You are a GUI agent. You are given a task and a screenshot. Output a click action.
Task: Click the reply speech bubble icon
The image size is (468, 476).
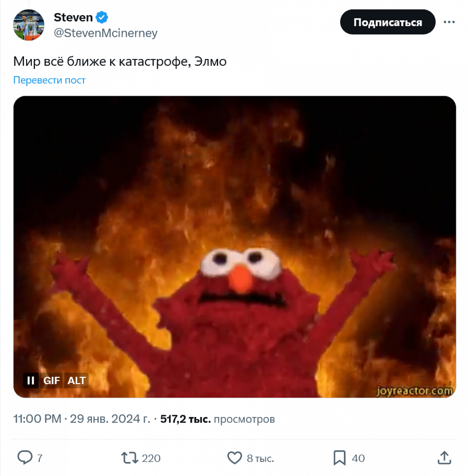25,458
